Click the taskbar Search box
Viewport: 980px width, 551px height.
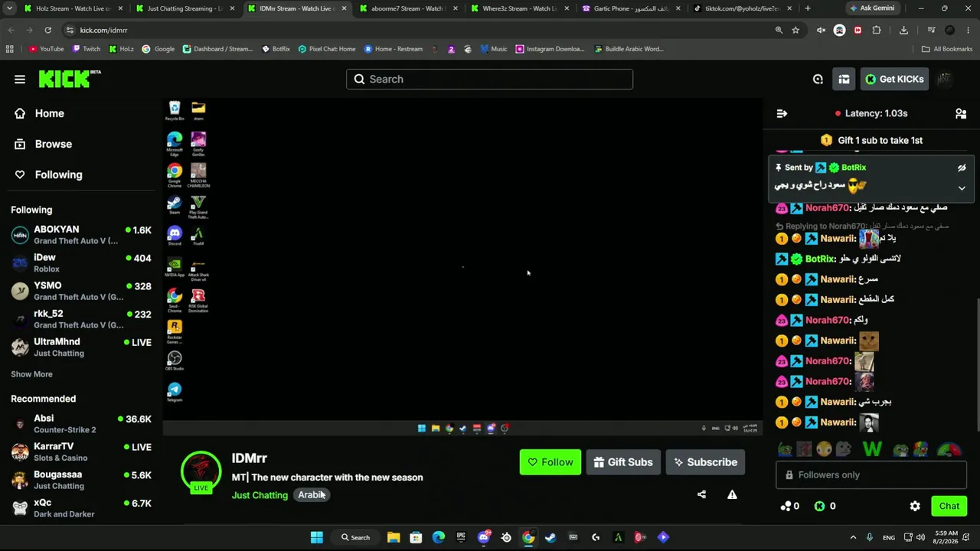click(356, 537)
